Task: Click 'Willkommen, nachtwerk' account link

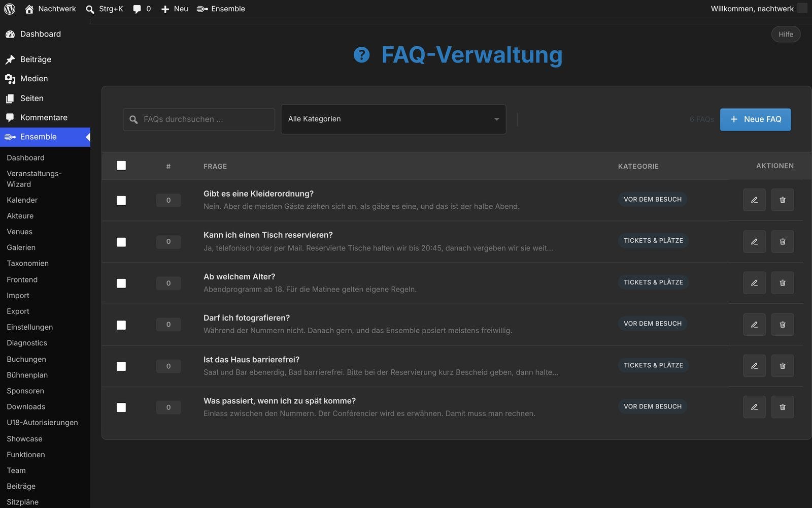Action: pyautogui.click(x=752, y=9)
